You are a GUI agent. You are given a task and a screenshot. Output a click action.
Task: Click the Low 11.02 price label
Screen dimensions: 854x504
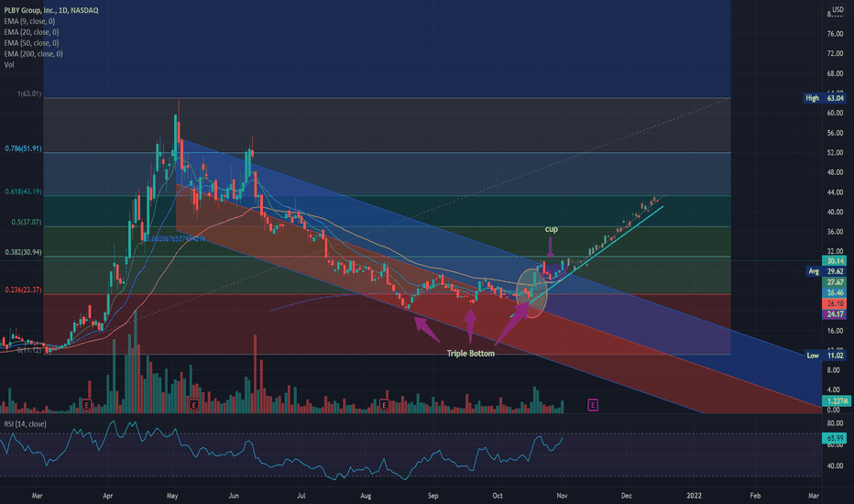824,356
